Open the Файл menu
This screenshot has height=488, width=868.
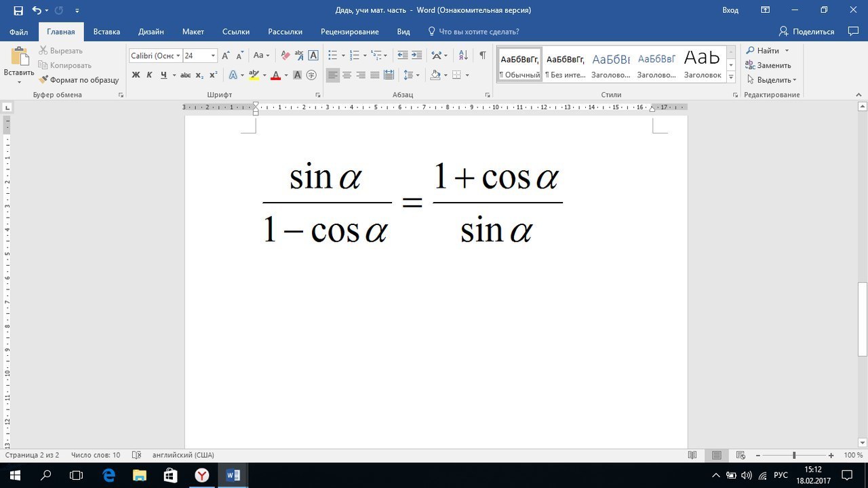pos(19,32)
